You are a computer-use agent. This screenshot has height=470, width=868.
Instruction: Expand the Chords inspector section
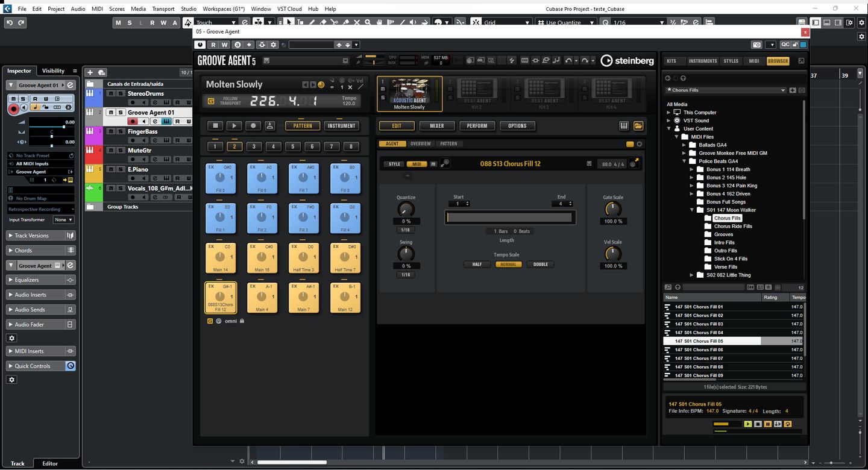[x=10, y=251]
